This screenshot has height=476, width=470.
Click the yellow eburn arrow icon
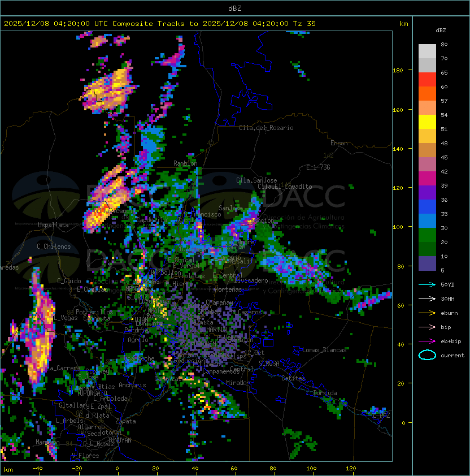point(427,313)
